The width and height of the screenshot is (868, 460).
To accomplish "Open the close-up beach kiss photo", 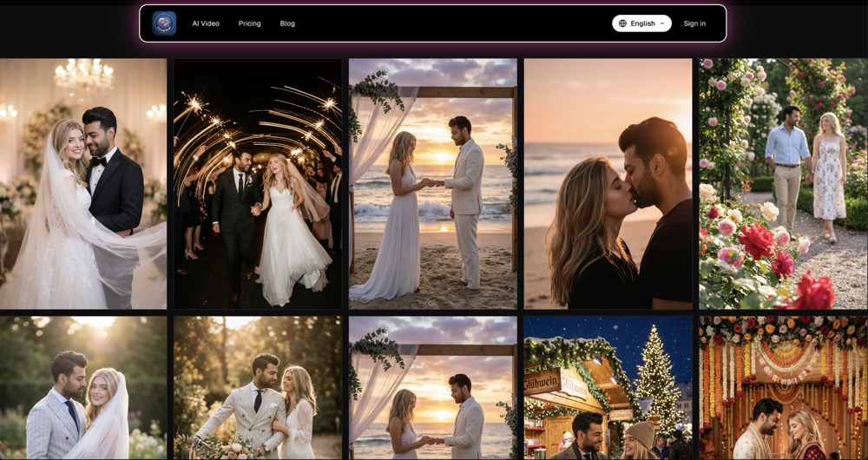I will tap(608, 184).
